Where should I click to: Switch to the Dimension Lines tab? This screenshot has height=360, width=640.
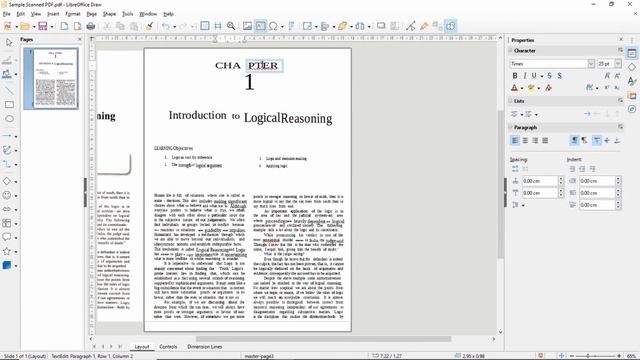[204, 347]
